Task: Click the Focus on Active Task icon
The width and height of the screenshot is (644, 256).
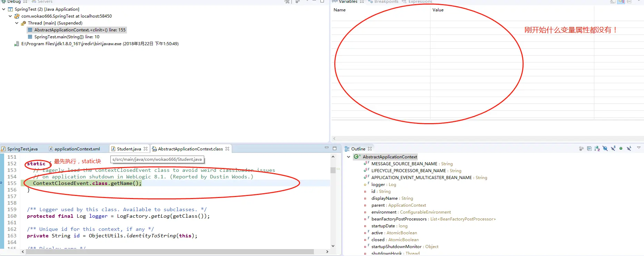Action: pos(581,148)
